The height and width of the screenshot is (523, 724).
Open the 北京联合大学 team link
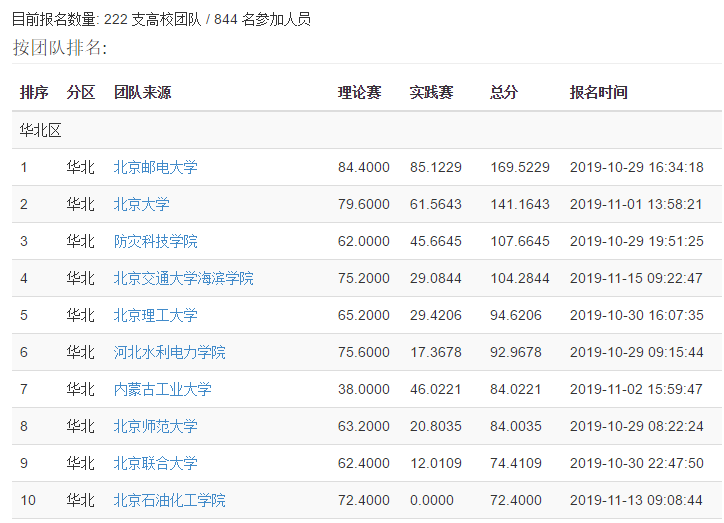pos(156,463)
